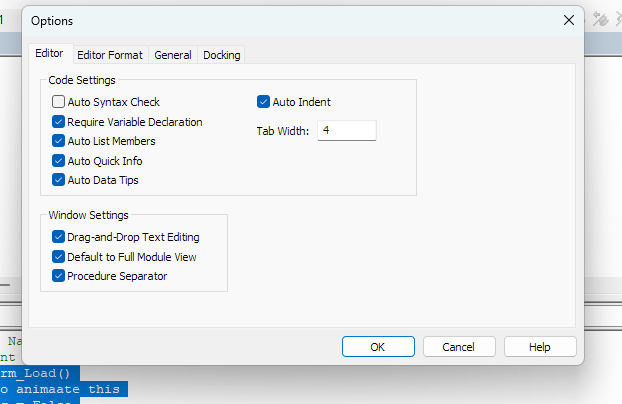Cancel the Options dialog
Viewport: 622px width, 404px height.
(x=459, y=347)
